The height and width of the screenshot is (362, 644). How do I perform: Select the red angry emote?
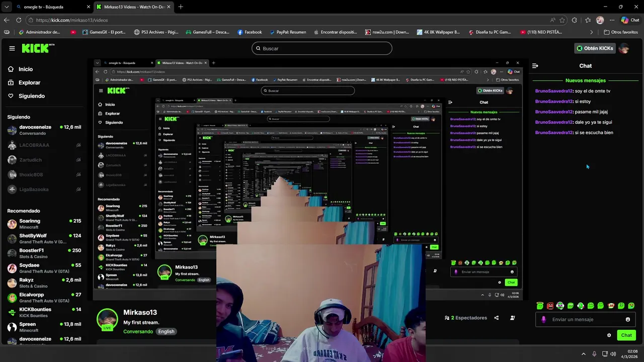550,306
